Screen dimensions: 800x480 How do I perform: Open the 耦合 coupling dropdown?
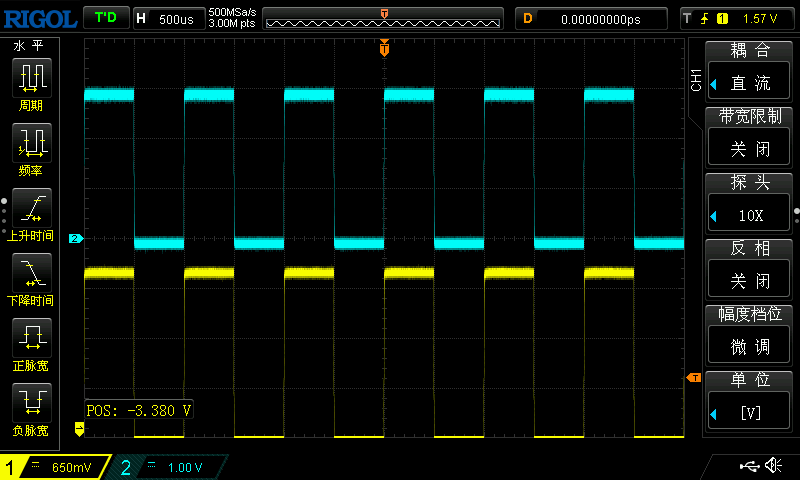[x=750, y=84]
